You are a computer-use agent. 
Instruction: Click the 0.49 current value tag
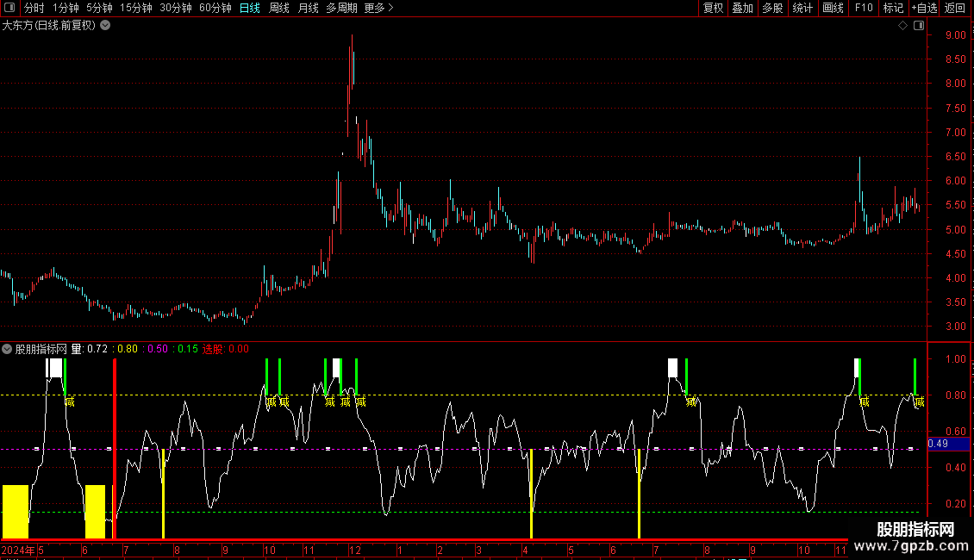(x=948, y=444)
